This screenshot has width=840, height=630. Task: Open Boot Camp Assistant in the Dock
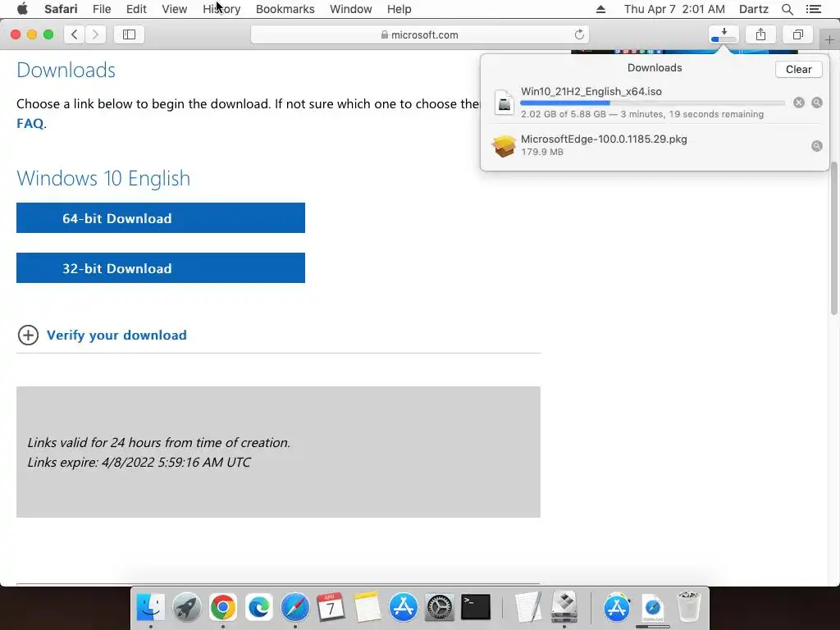[564, 607]
